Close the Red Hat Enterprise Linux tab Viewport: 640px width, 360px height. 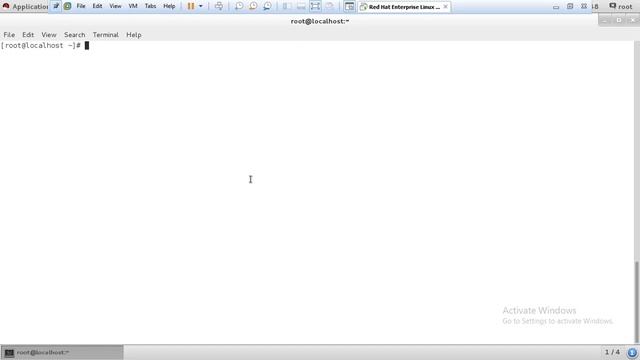(445, 7)
